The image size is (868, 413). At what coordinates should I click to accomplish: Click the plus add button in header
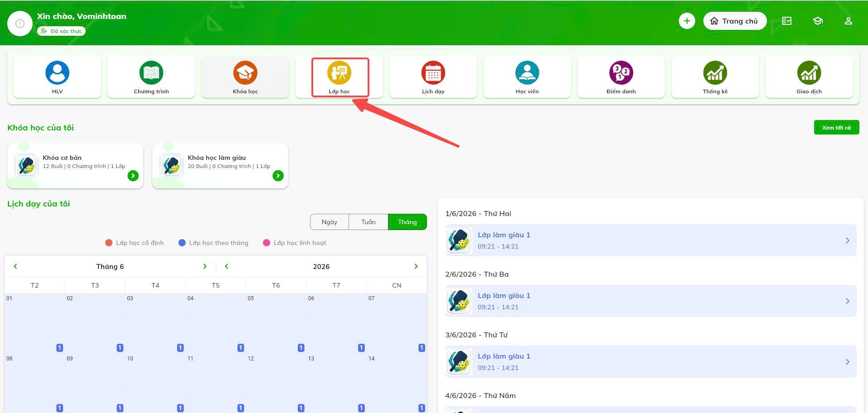[x=687, y=21]
